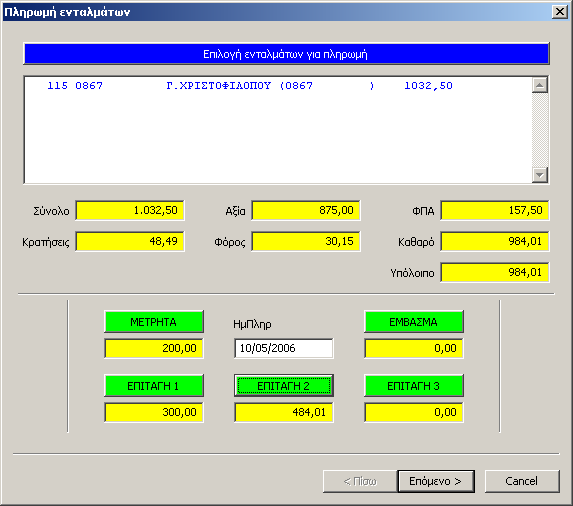Image resolution: width=573 pixels, height=506 pixels.
Task: Click the ΕΜΒΑΣΜΑ amount field
Action: coord(414,348)
